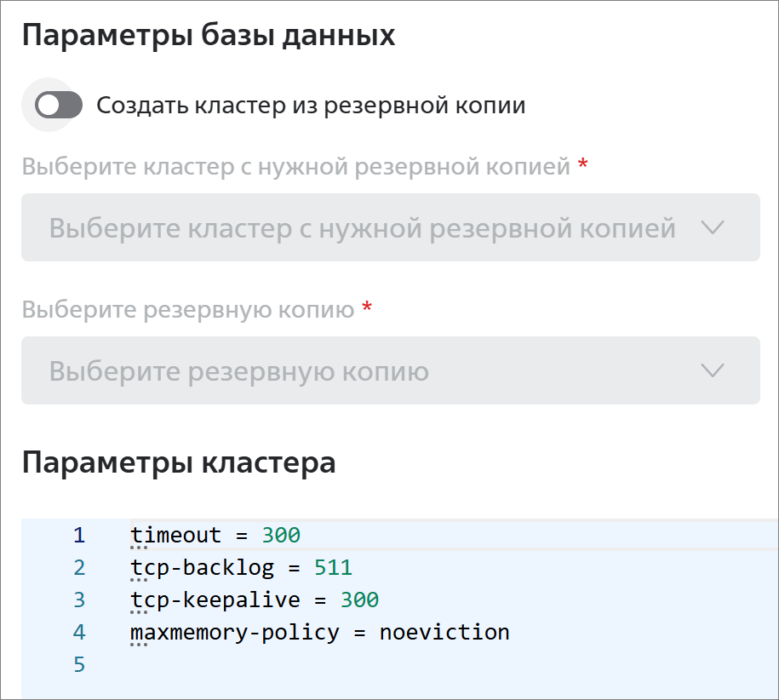779x700 pixels.
Task: Click red asterisk beside "Выберите резервную копию" label
Action: pos(367,306)
